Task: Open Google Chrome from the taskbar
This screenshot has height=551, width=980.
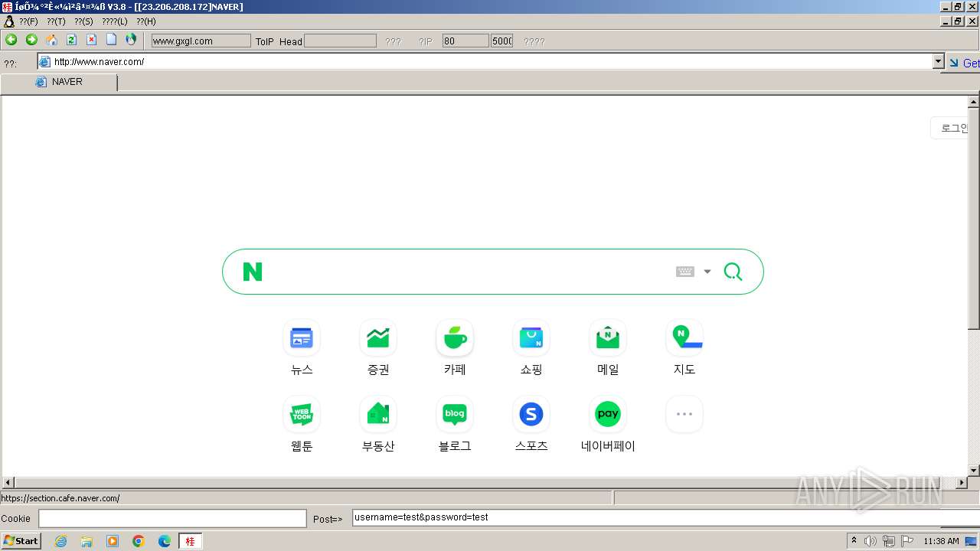Action: (x=139, y=541)
